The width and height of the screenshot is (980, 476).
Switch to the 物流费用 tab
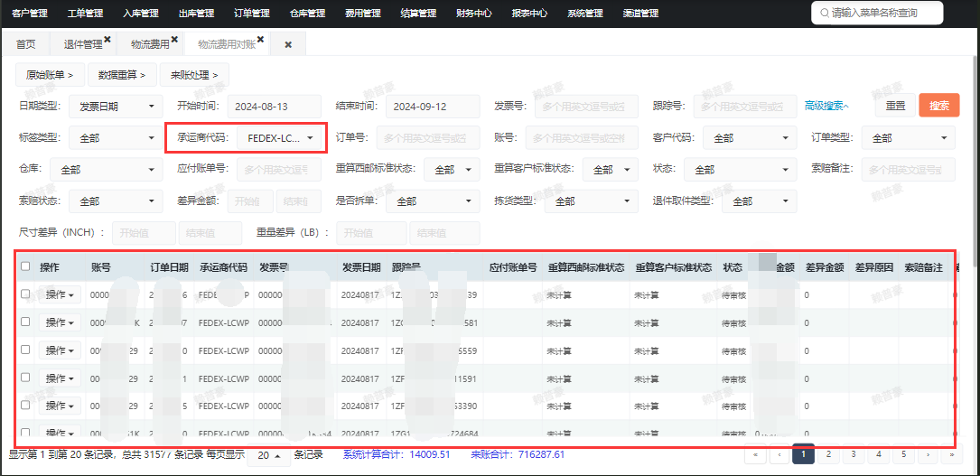pos(150,44)
